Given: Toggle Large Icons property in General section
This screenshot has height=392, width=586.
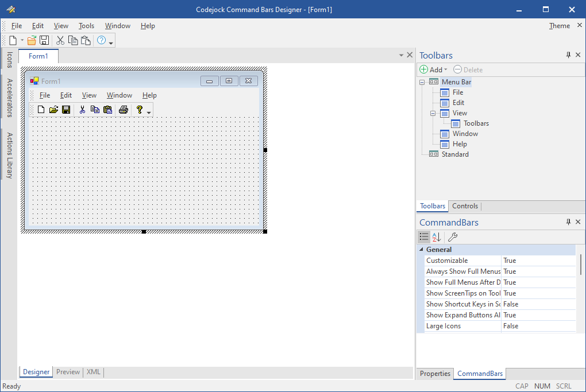Looking at the screenshot, I should pos(538,325).
